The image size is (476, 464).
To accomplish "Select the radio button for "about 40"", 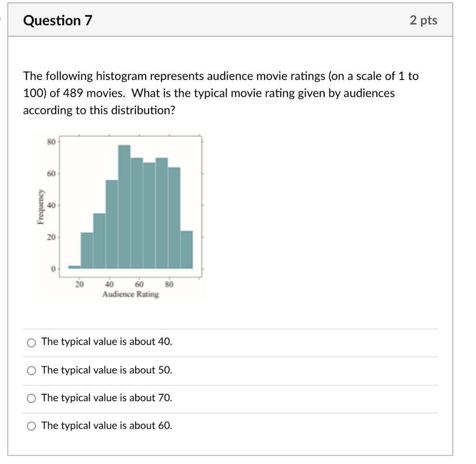I will click(x=31, y=342).
